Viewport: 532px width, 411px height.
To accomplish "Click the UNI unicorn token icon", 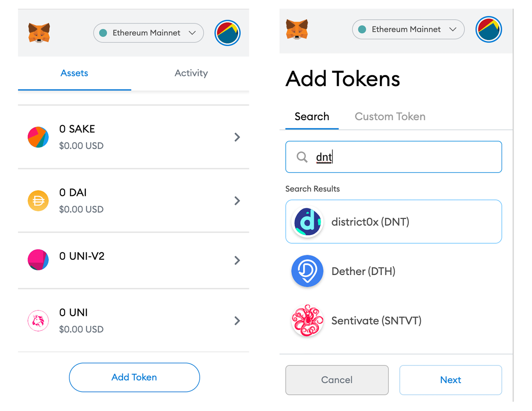I will pos(38,321).
